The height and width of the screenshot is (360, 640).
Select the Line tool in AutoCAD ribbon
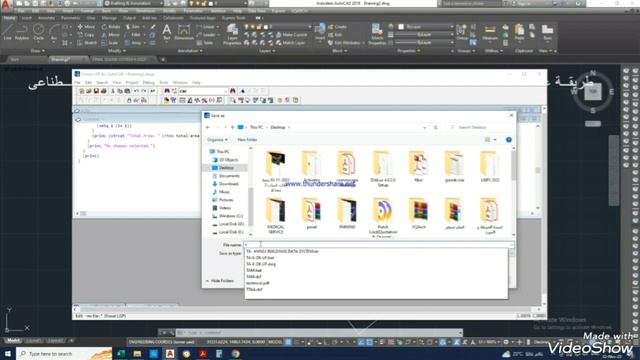click(8, 32)
